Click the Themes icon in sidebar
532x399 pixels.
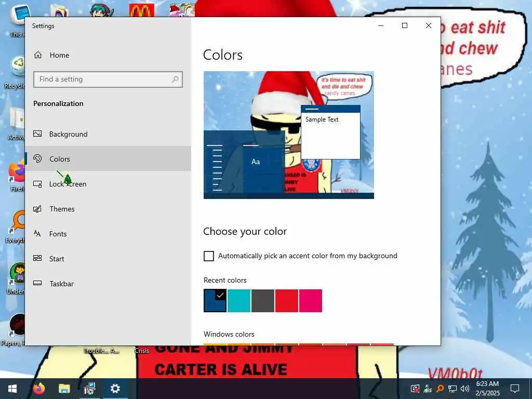tap(37, 209)
